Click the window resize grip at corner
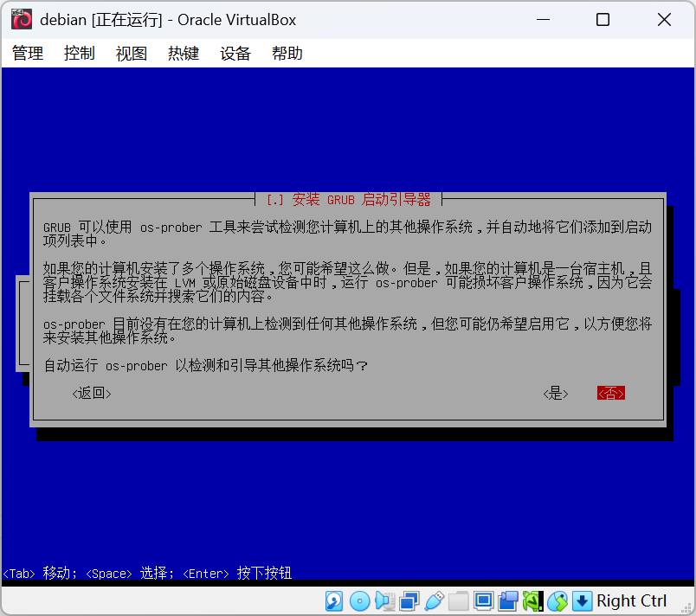The image size is (696, 616). pos(687,607)
